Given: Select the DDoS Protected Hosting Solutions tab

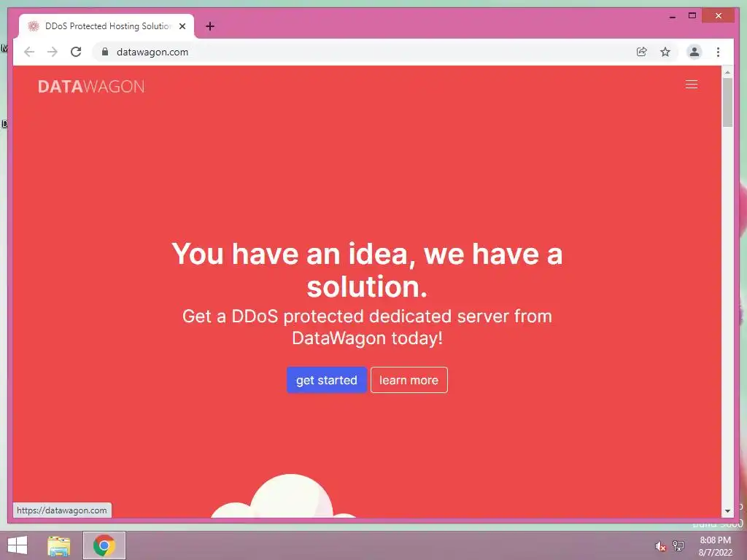Looking at the screenshot, I should (x=107, y=26).
